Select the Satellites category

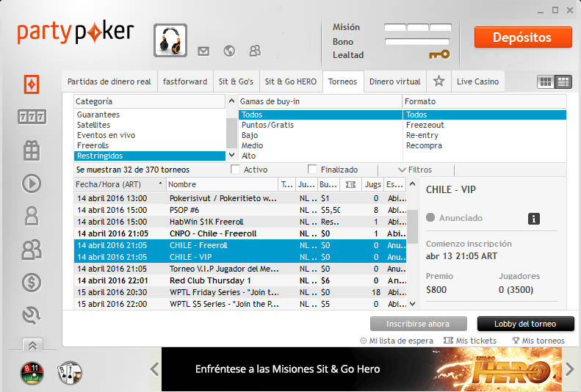150,125
